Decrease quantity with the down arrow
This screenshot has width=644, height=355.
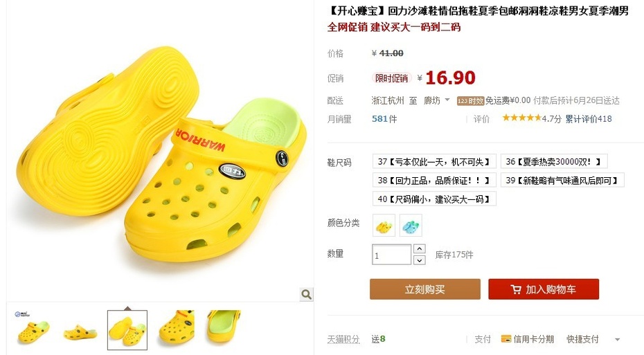[420, 260]
